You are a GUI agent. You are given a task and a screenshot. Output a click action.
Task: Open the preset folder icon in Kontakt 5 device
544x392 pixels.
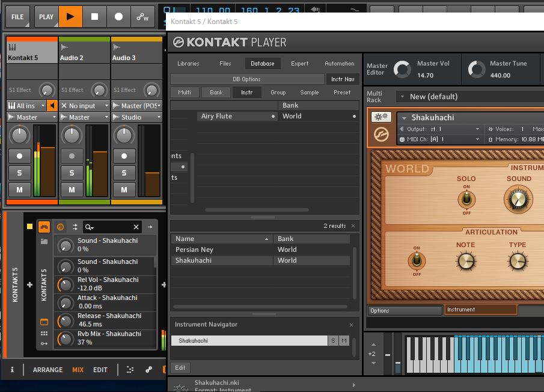point(44,242)
